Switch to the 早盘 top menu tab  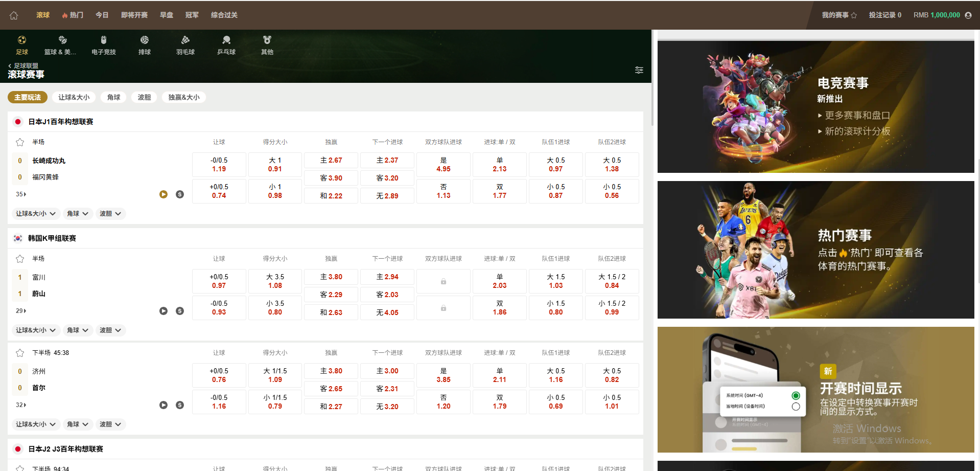(x=167, y=15)
